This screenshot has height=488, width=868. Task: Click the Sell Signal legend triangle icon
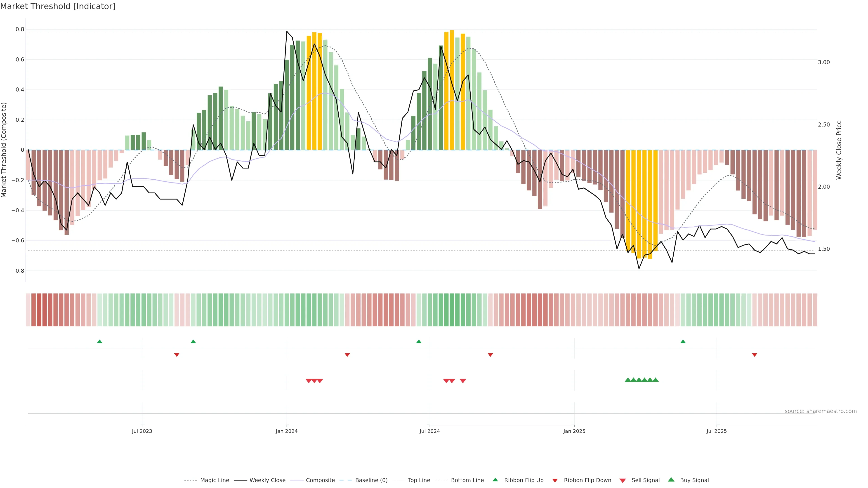[622, 481]
